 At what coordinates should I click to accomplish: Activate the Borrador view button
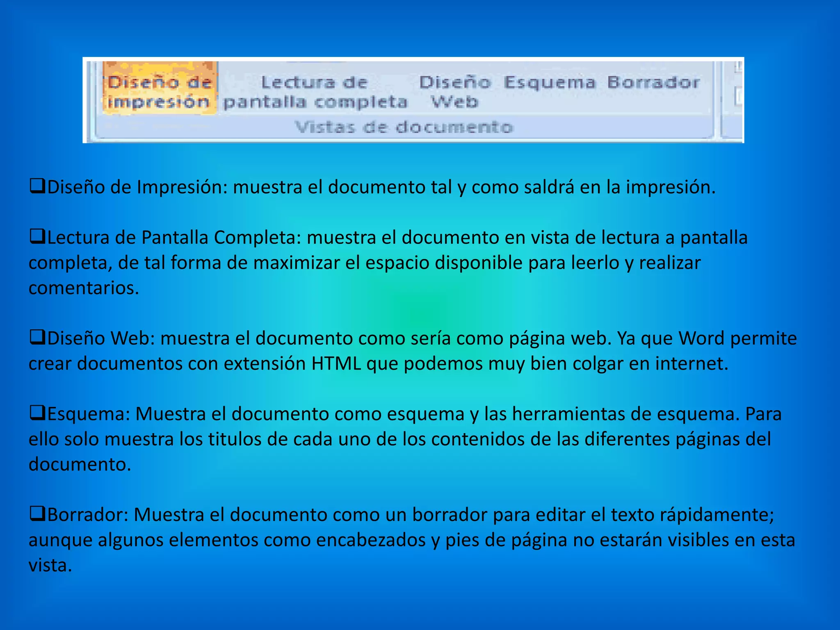(x=653, y=83)
